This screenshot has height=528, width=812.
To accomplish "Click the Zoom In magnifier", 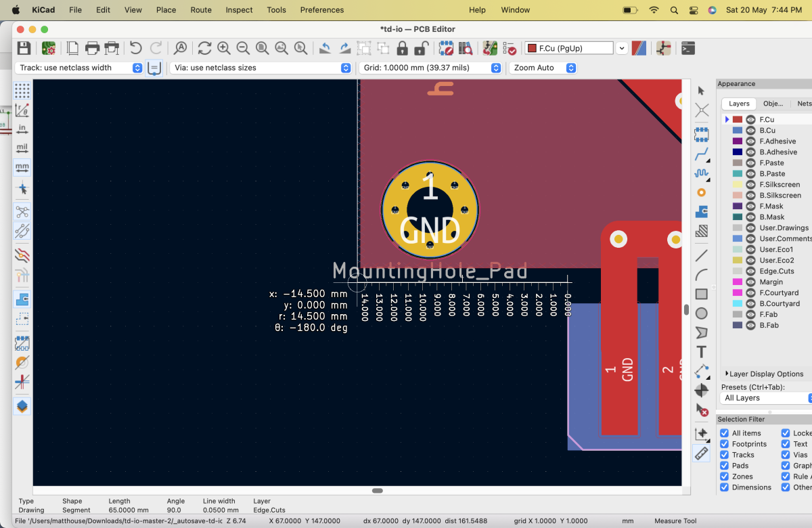I will click(224, 48).
